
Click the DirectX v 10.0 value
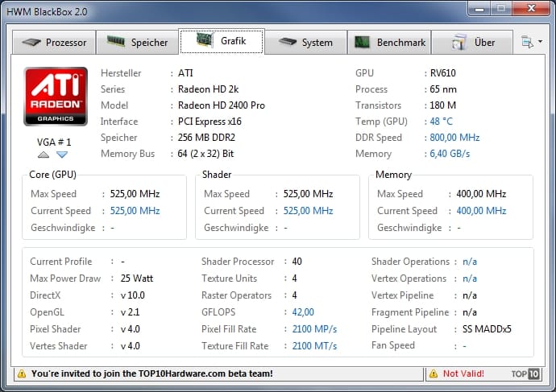coord(132,295)
